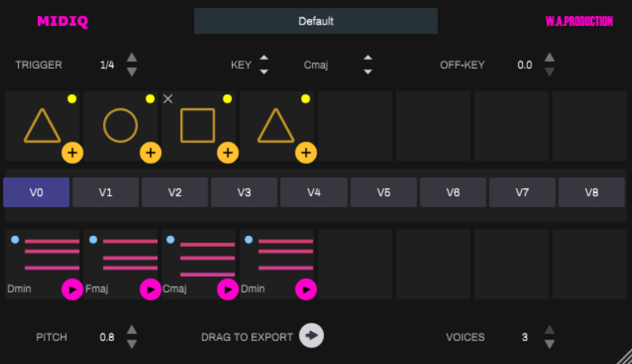Decrease PITCH value with down arrow
This screenshot has width=632, height=364.
pyautogui.click(x=131, y=344)
